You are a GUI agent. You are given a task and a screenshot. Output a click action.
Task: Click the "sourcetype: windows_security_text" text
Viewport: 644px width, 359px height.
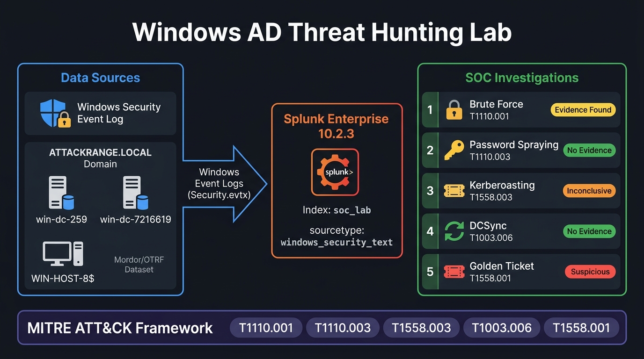(337, 237)
